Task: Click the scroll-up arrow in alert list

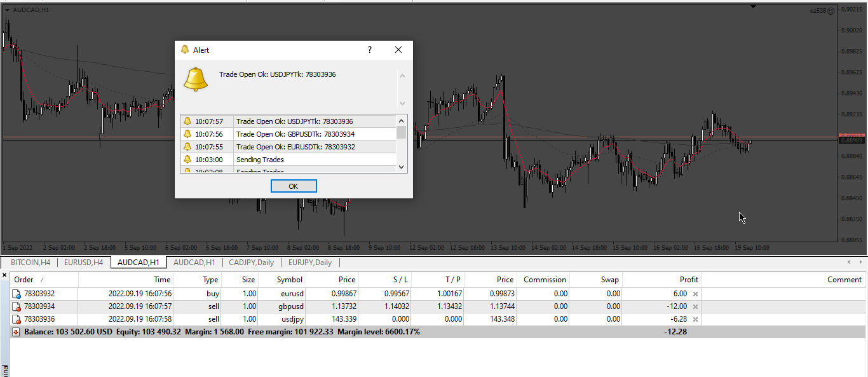Action: pos(401,121)
